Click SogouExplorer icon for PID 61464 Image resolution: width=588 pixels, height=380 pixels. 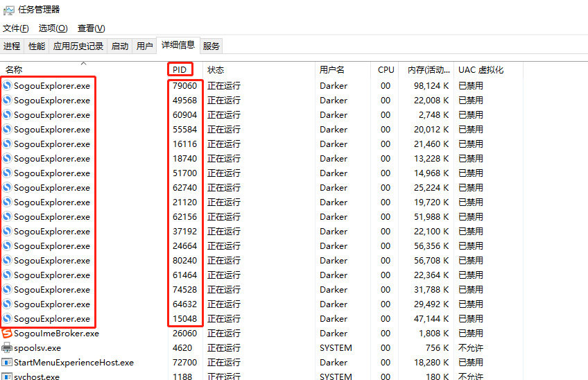pos(7,275)
